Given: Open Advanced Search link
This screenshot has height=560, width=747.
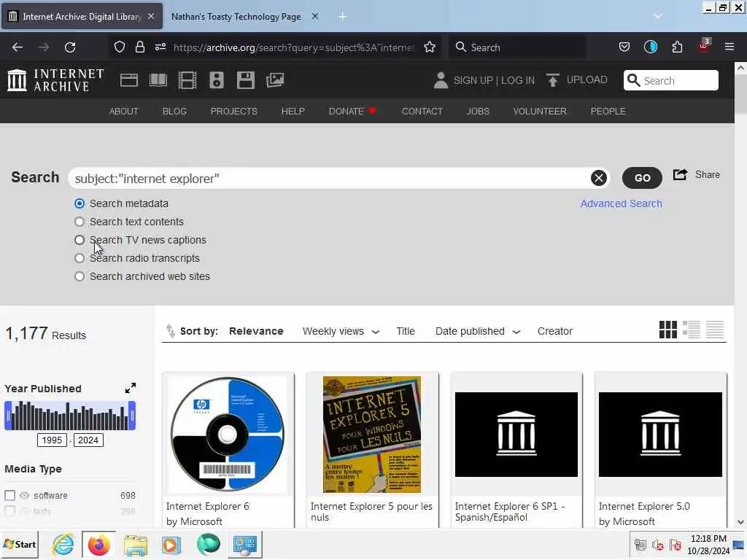Looking at the screenshot, I should 622,203.
